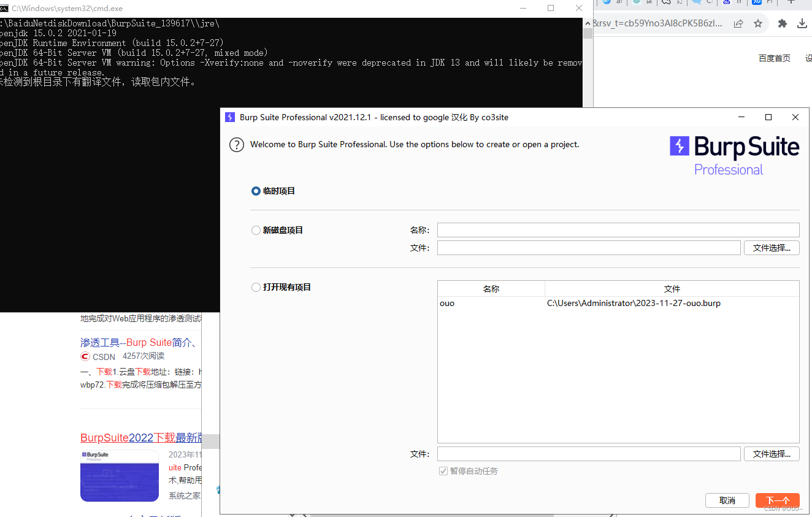
Task: Click the Burp Suite title bar lightning icon
Action: [230, 117]
